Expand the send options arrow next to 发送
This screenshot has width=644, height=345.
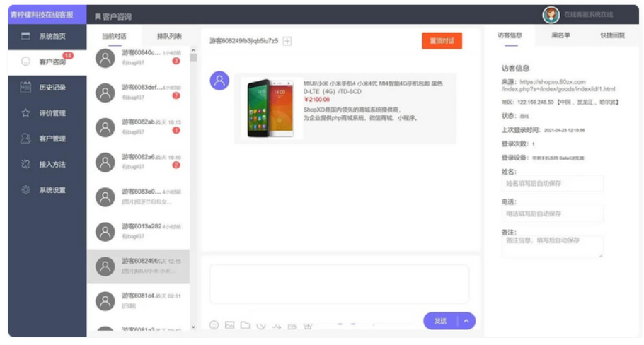click(466, 321)
